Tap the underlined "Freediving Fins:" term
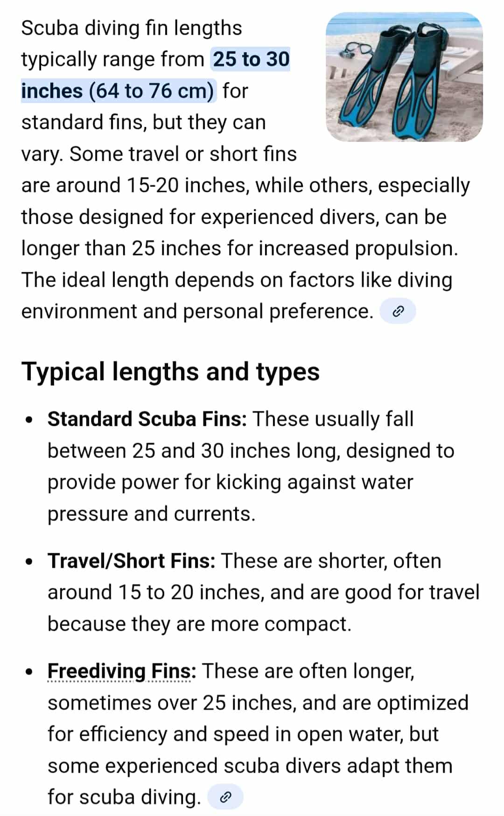This screenshot has height=816, width=504. click(x=121, y=671)
